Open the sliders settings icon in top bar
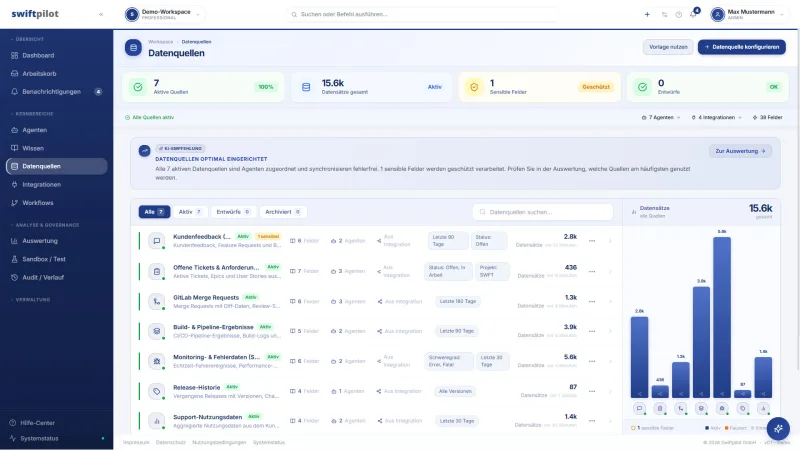The image size is (800, 450). tap(664, 14)
